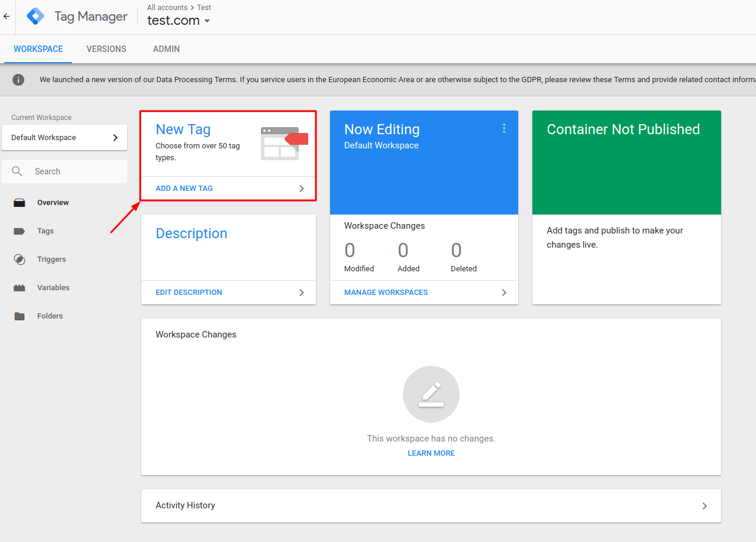Open the test.com container dropdown

click(x=179, y=20)
